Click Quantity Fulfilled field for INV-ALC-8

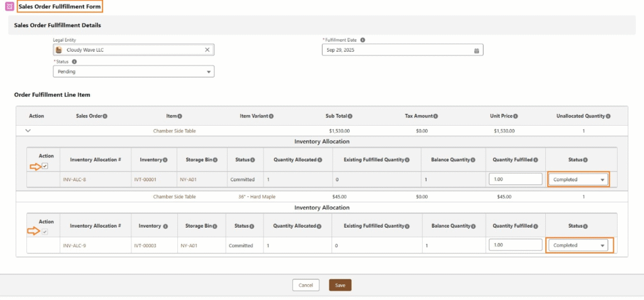(515, 180)
